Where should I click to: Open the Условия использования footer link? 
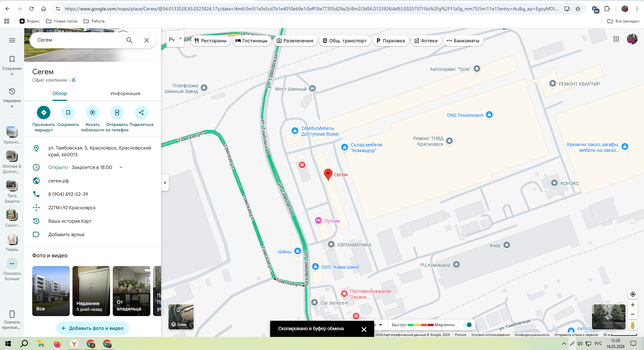point(490,335)
